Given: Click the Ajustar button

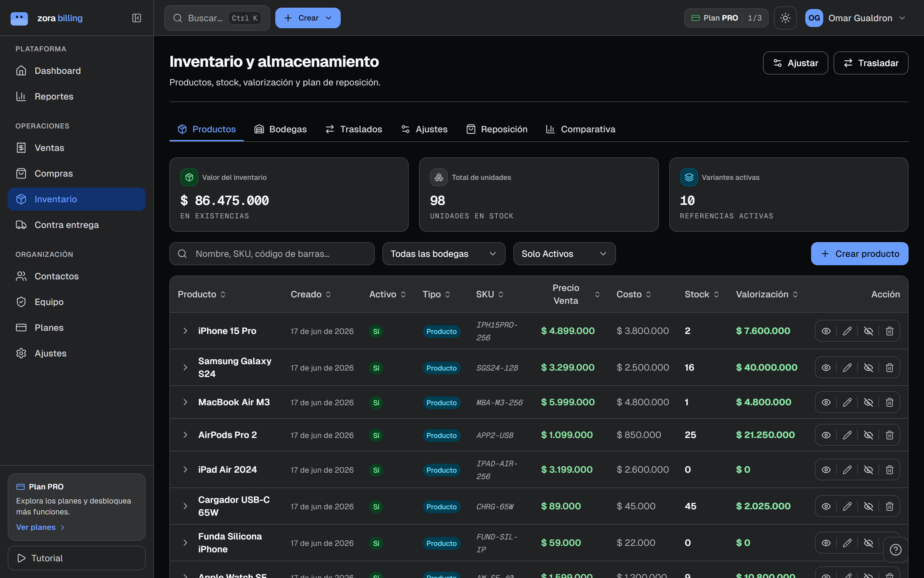Looking at the screenshot, I should pos(795,63).
